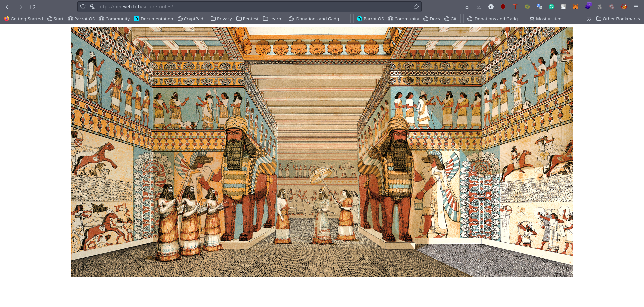The height and width of the screenshot is (307, 644).
Task: Go back to the previous page
Action: pyautogui.click(x=8, y=7)
